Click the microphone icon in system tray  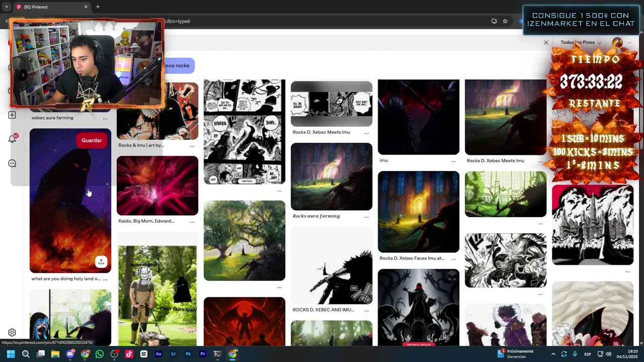[575, 354]
